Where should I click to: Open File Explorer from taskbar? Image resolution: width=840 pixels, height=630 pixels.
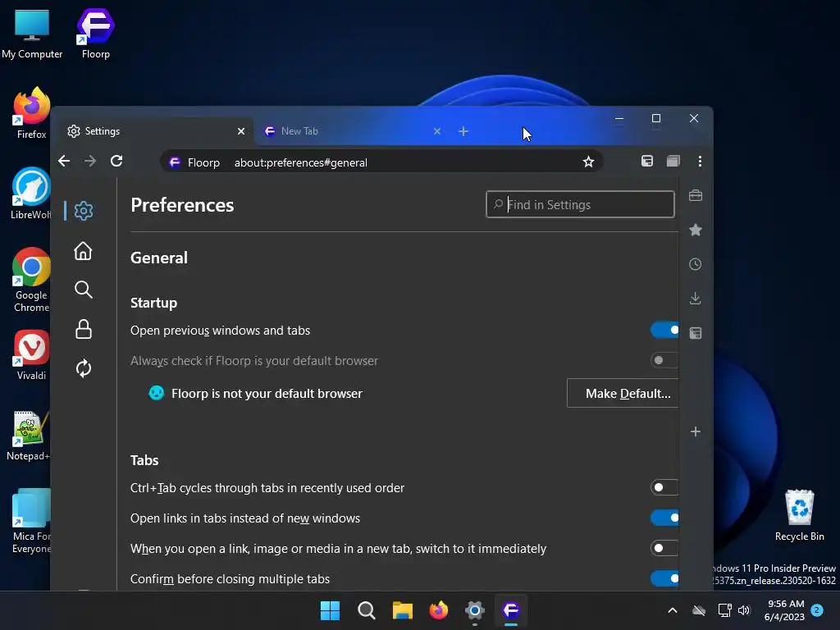click(402, 610)
